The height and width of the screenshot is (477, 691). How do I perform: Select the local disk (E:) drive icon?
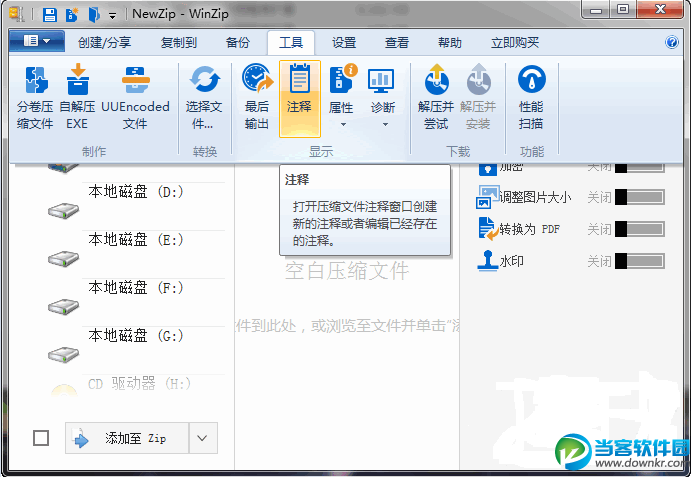[63, 259]
